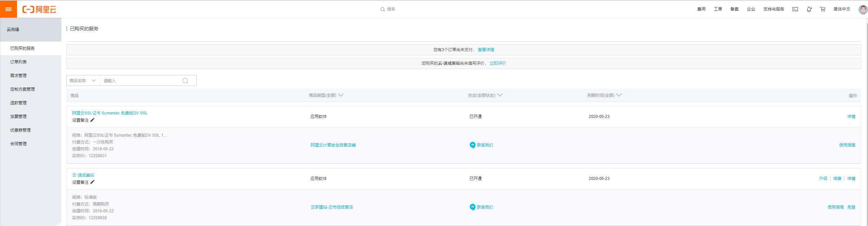Click the top search magnifier icon

(383, 10)
